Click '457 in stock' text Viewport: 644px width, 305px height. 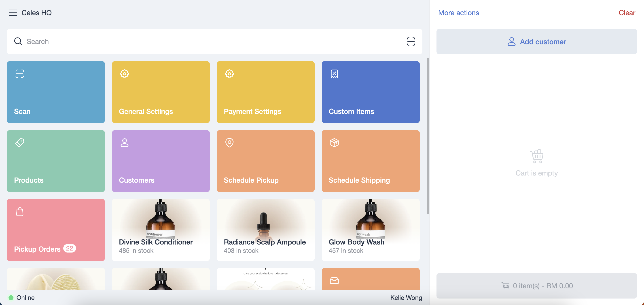pyautogui.click(x=346, y=251)
